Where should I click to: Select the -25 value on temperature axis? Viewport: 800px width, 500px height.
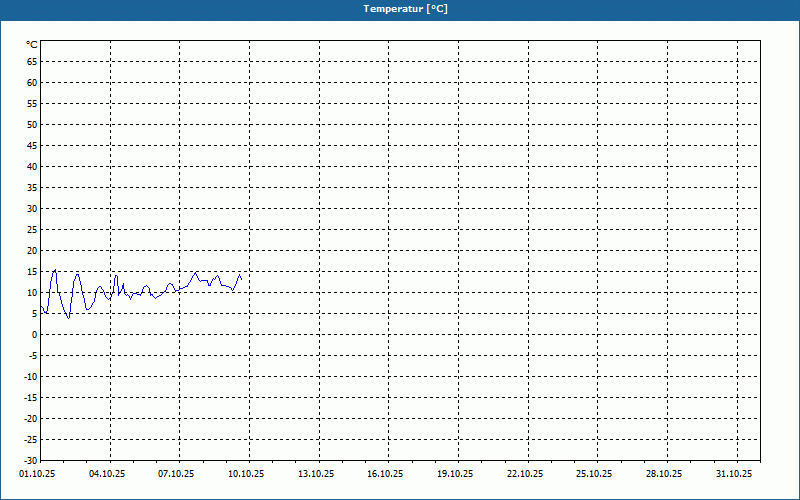tap(31, 439)
